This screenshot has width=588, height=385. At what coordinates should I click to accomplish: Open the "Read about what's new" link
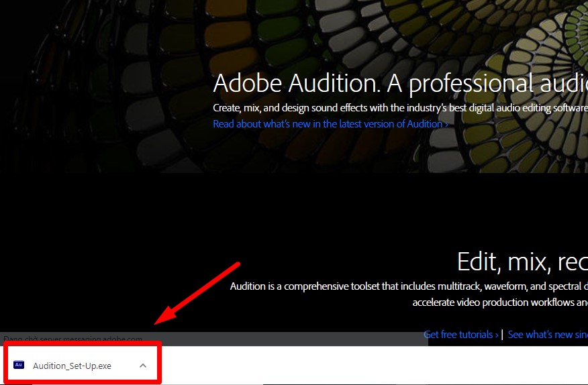click(327, 123)
